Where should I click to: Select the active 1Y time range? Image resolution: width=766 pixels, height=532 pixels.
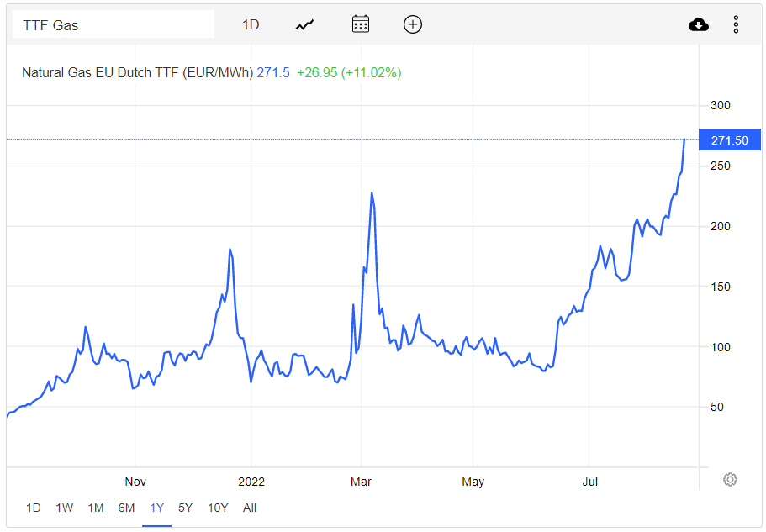point(156,508)
